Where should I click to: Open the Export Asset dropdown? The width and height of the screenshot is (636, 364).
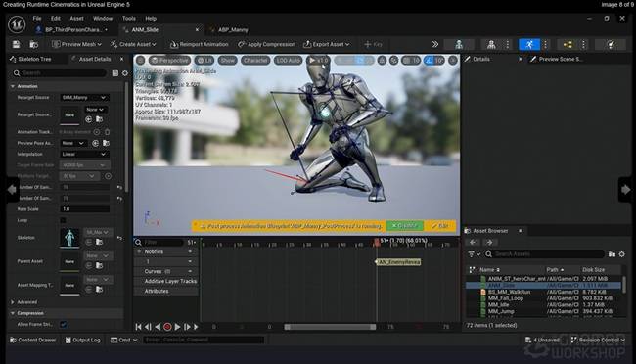[327, 44]
